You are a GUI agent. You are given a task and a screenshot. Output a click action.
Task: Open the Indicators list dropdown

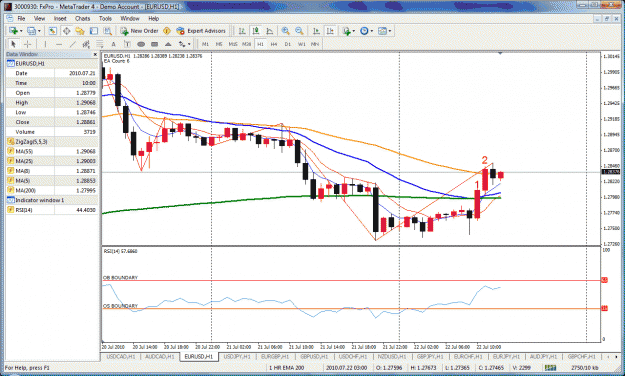click(348, 31)
